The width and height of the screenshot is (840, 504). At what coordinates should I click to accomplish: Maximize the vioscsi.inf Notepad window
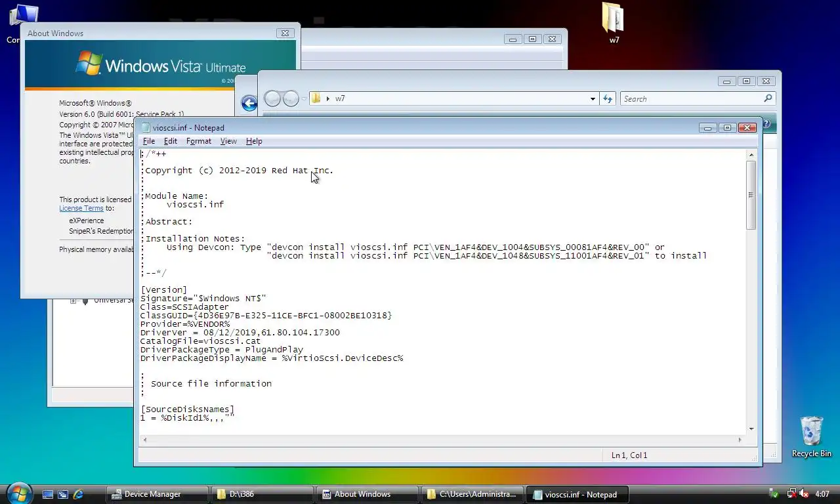point(727,127)
